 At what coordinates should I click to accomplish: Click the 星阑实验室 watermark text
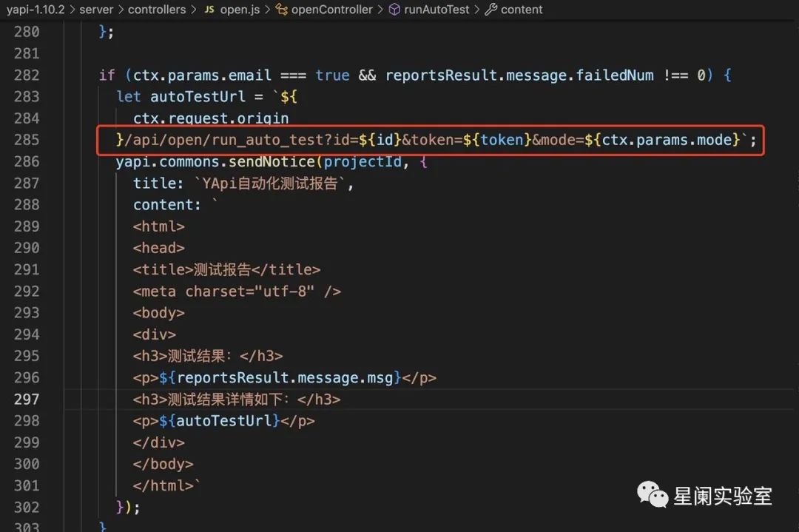click(722, 496)
